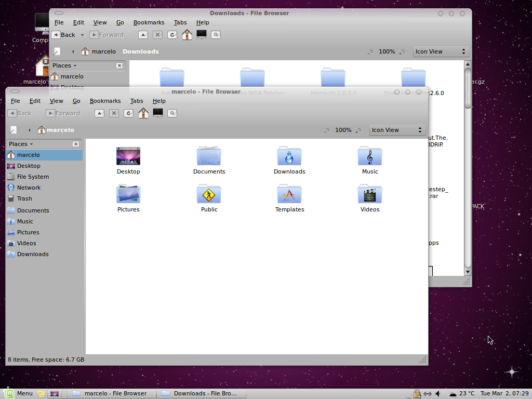Click the Reload icon in the Downloads window toolbar
The width and height of the screenshot is (532, 399).
click(x=172, y=35)
